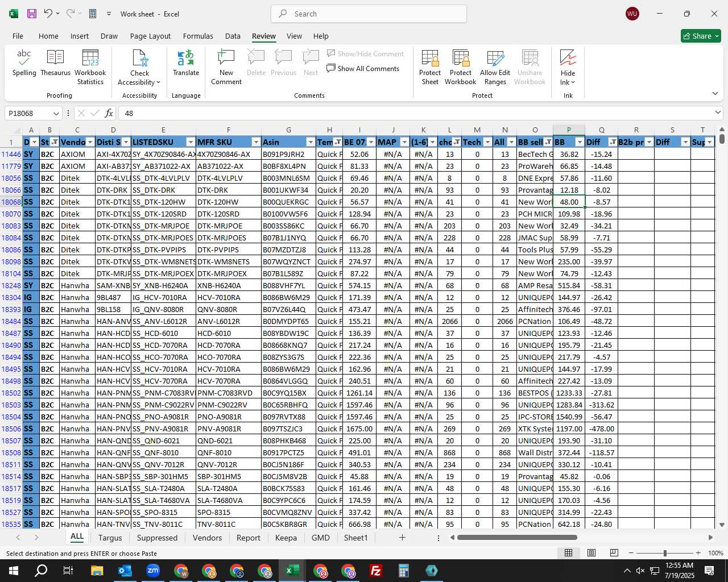Open FileZilla from taskbar
The width and height of the screenshot is (728, 582).
[375, 571]
